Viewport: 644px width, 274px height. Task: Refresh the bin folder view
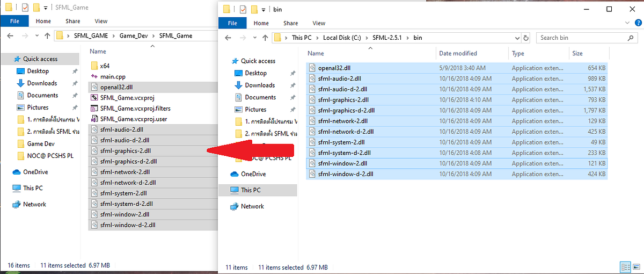pos(526,38)
